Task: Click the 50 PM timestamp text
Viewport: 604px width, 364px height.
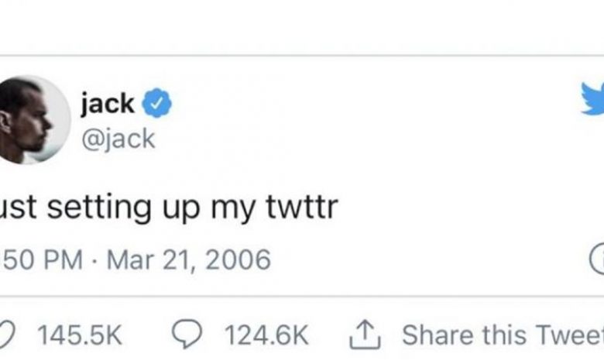Action: [42, 259]
